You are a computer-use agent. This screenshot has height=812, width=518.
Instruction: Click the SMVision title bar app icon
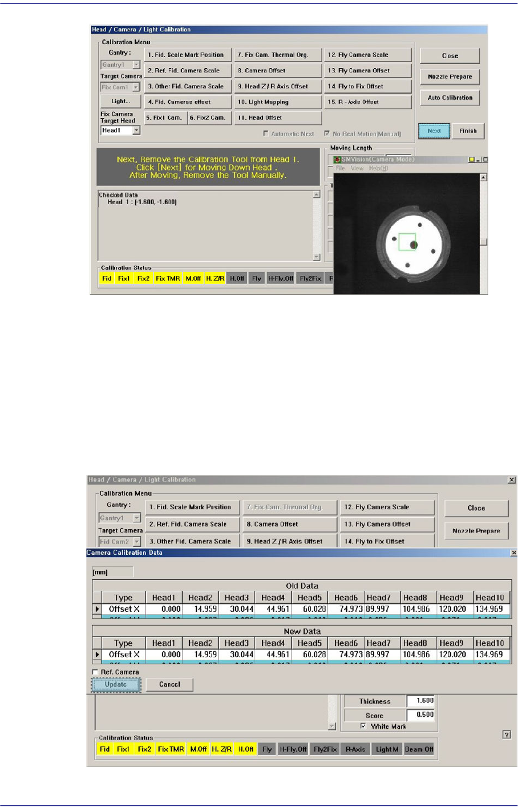click(x=338, y=160)
